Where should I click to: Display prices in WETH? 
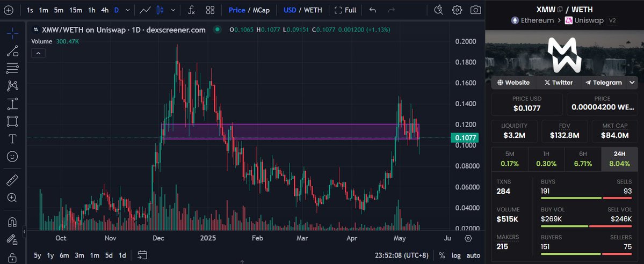click(313, 10)
